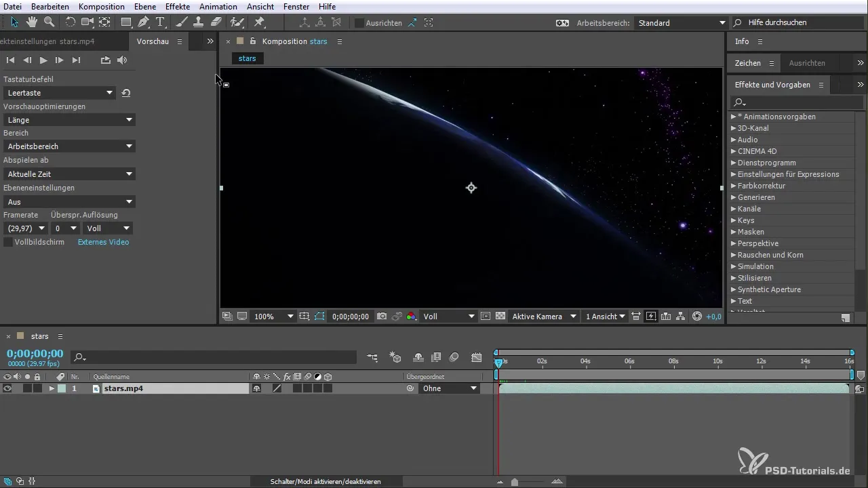This screenshot has width=868, height=488.
Task: Click the current time indicator playhead
Action: (x=498, y=364)
